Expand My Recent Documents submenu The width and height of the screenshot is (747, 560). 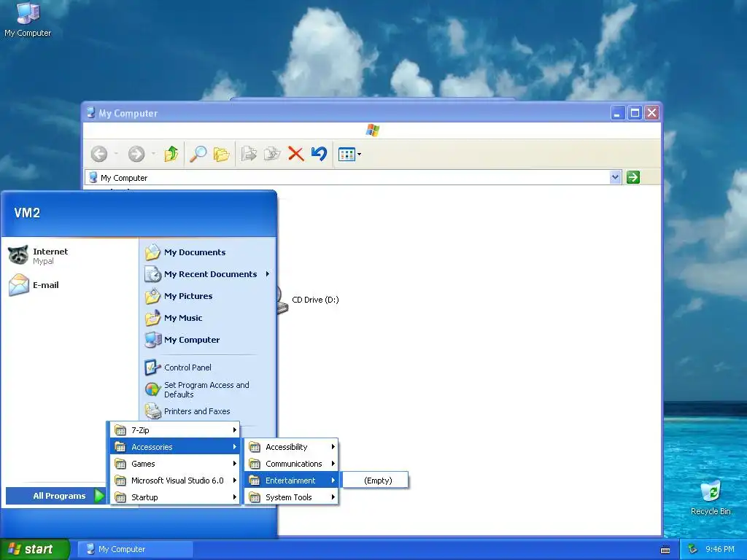(x=208, y=274)
